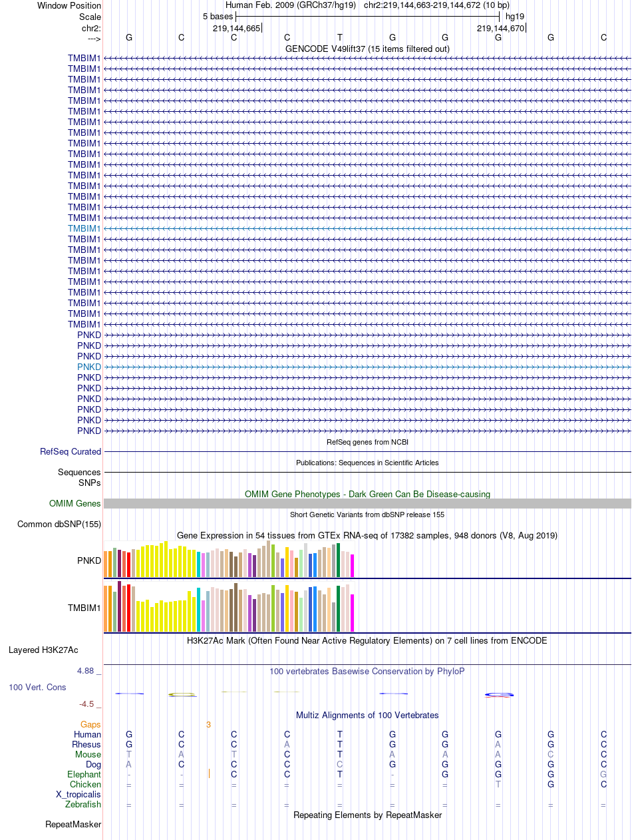Click the Window Position label
The image size is (632, 840).
tap(69, 5)
